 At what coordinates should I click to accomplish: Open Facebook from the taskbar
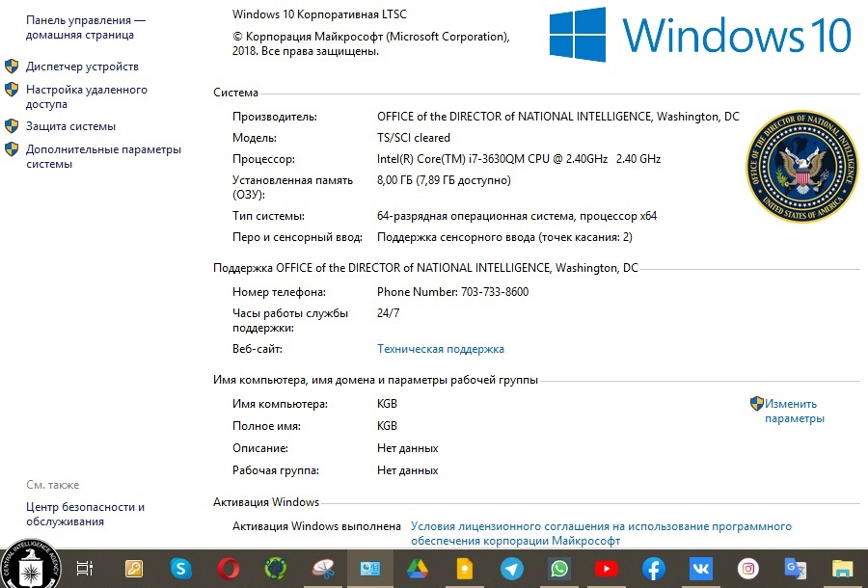[653, 568]
